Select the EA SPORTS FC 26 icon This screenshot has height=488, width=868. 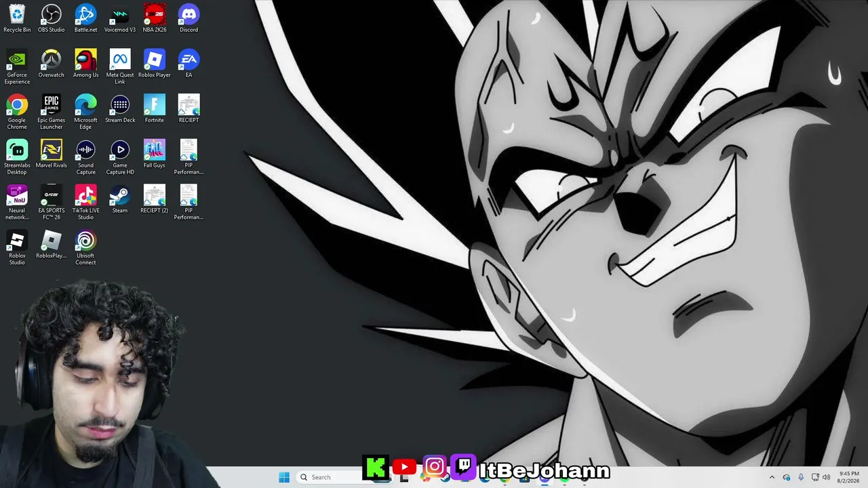click(x=52, y=203)
